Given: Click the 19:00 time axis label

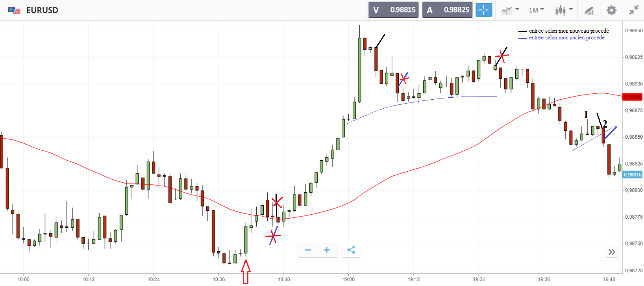Looking at the screenshot, I should (348, 279).
